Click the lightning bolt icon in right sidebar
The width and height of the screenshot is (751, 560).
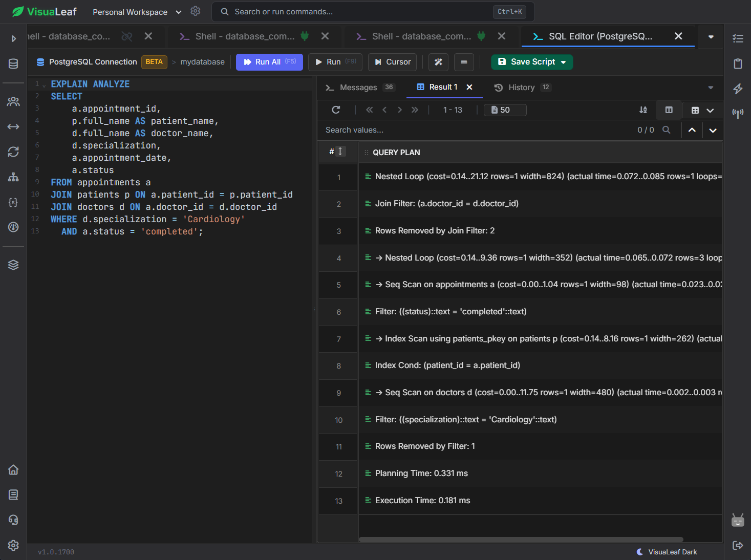(738, 89)
